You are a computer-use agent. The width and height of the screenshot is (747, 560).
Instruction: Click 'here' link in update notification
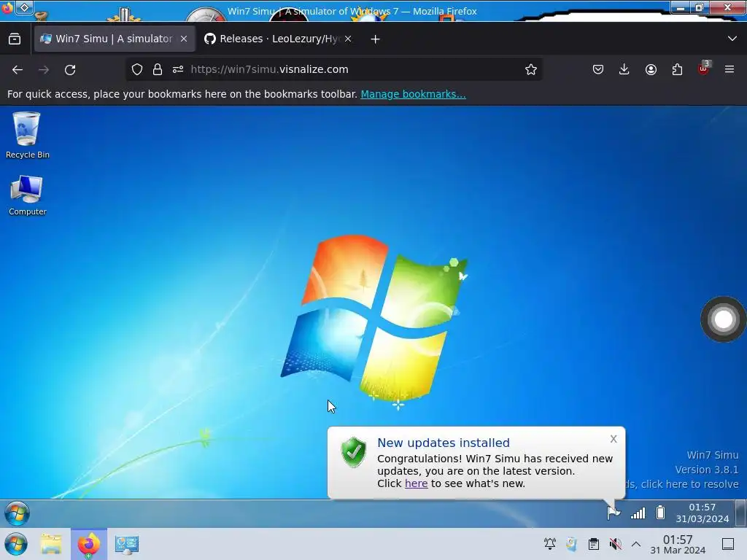pyautogui.click(x=416, y=483)
